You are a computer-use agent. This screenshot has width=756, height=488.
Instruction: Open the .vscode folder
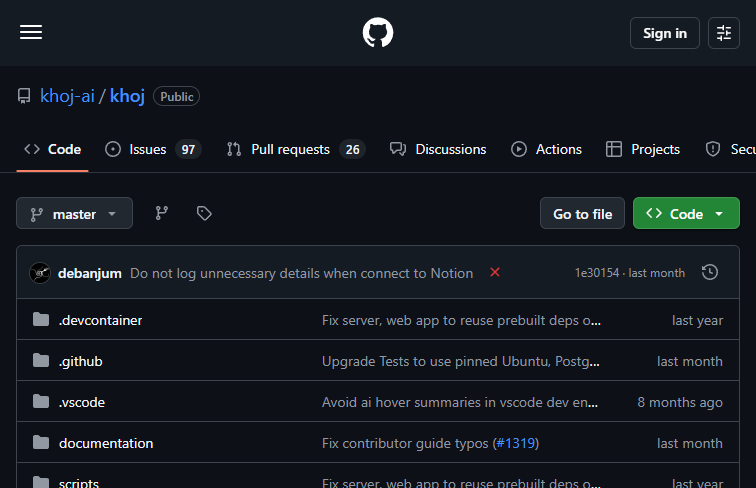81,403
